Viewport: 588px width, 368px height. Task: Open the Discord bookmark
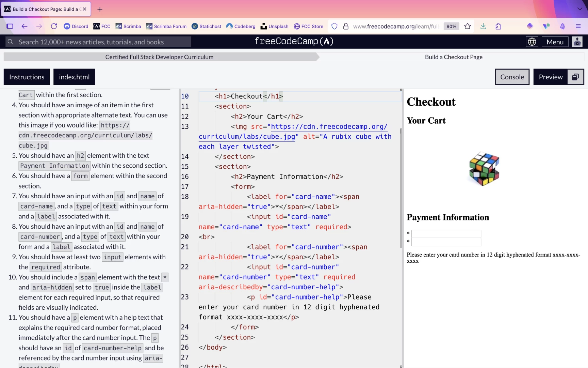tap(76, 26)
